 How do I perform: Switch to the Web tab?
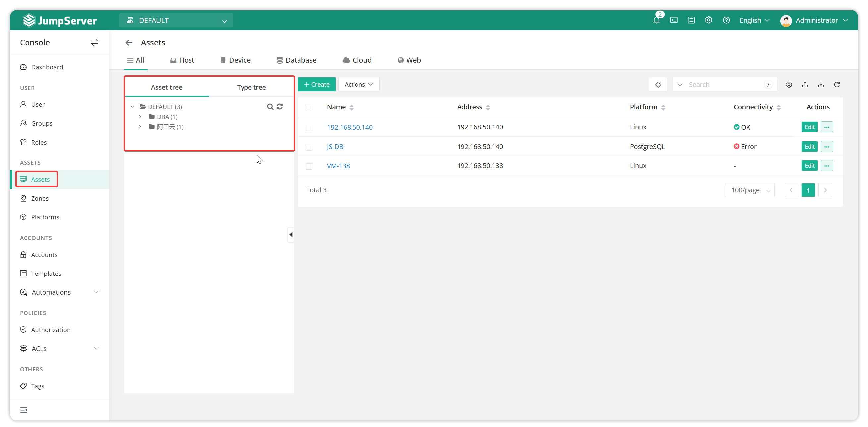click(409, 60)
